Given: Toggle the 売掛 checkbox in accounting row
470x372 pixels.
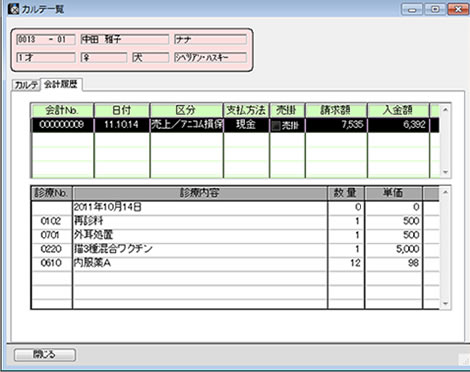Looking at the screenshot, I should [276, 126].
